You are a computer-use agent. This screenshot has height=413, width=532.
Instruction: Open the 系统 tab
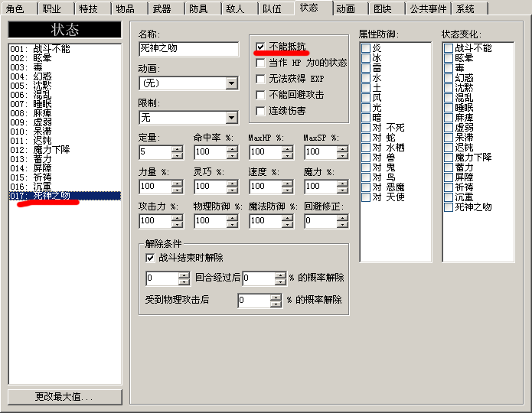[x=469, y=8]
